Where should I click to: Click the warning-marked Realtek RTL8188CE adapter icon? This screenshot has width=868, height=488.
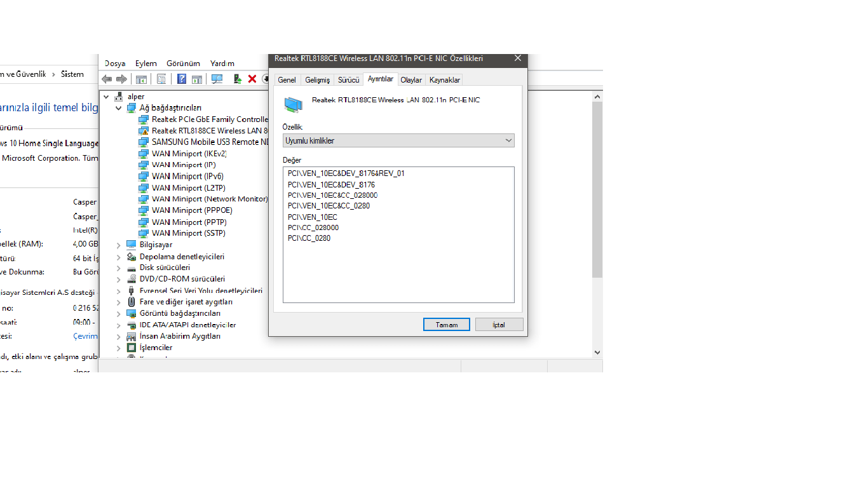[144, 131]
